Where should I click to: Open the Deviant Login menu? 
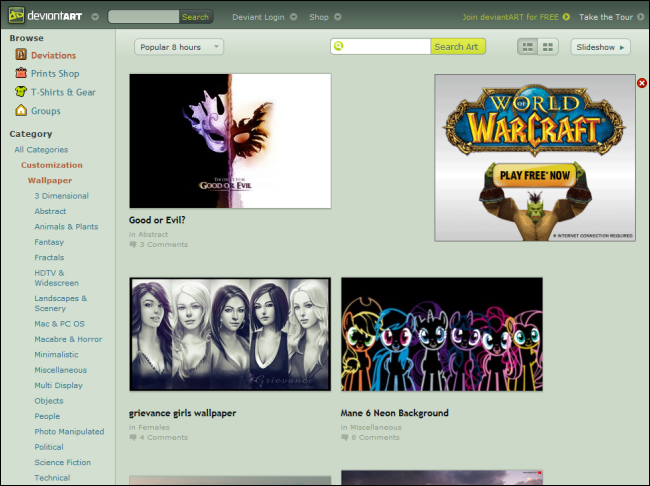(258, 17)
